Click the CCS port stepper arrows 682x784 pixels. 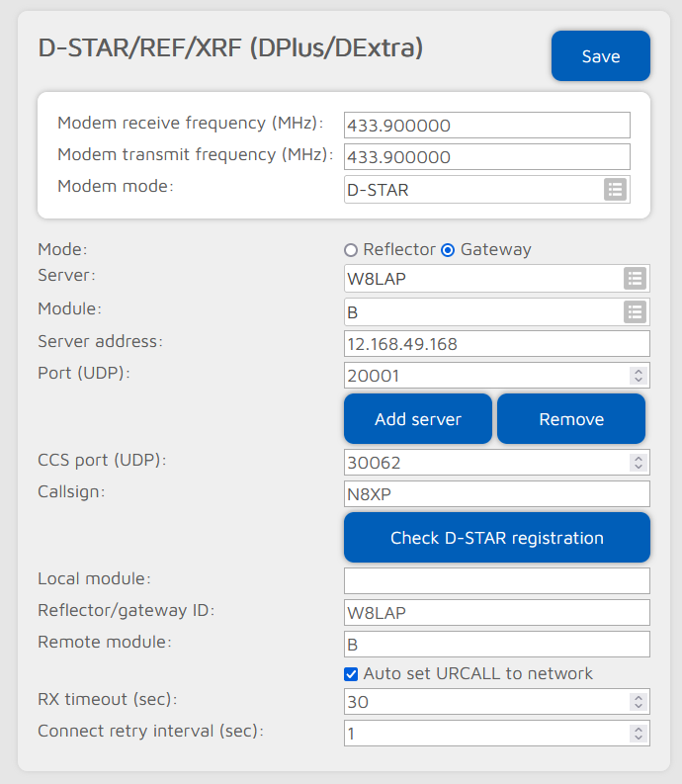(x=638, y=463)
